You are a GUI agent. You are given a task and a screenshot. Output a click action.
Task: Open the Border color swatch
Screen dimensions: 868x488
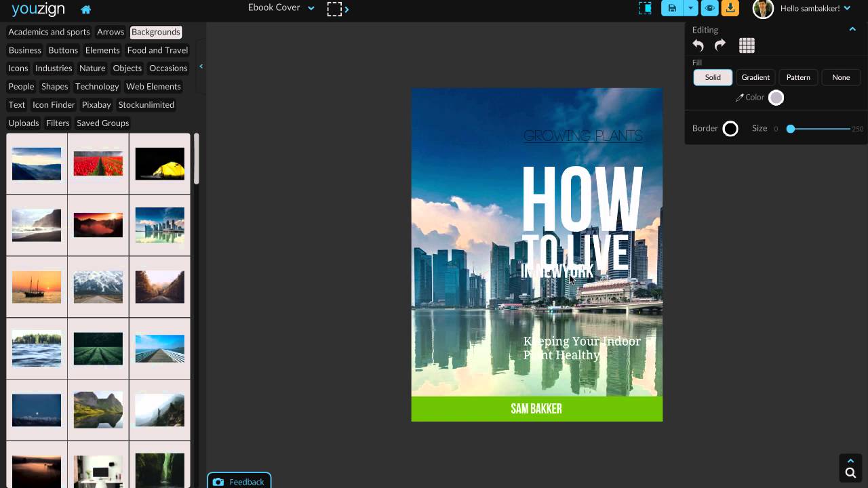(730, 129)
